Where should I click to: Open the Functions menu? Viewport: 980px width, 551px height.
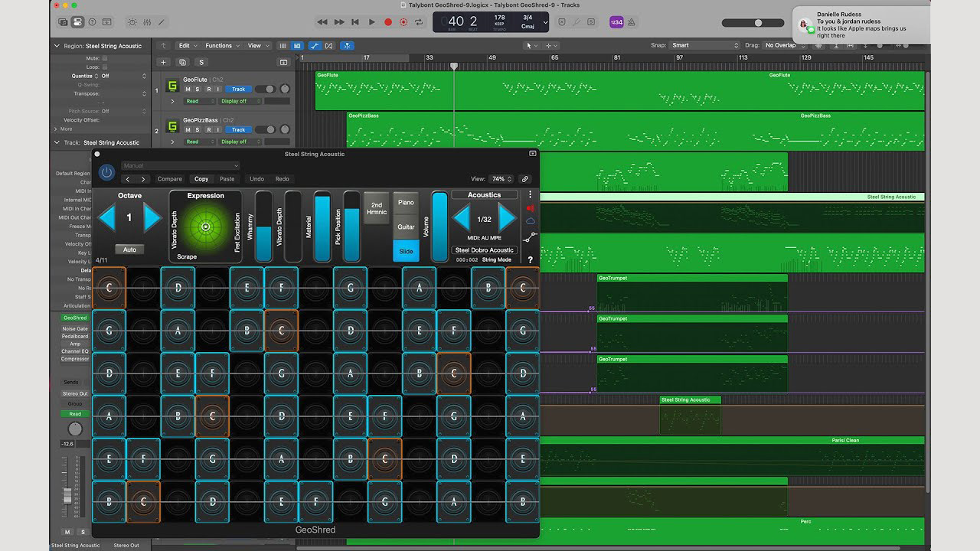point(221,46)
